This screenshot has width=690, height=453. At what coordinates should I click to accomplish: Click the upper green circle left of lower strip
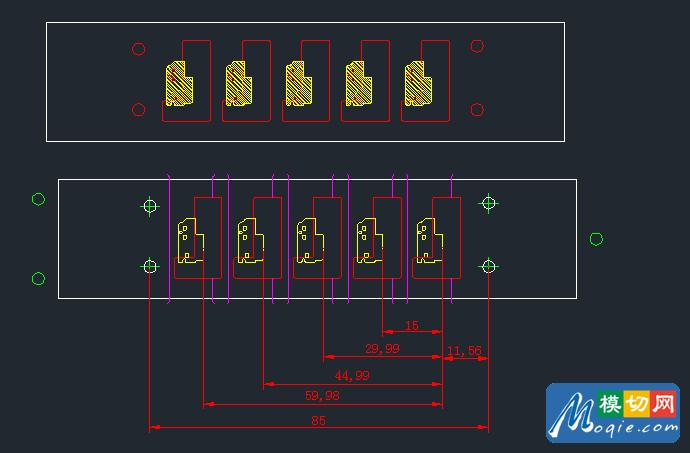(38, 199)
